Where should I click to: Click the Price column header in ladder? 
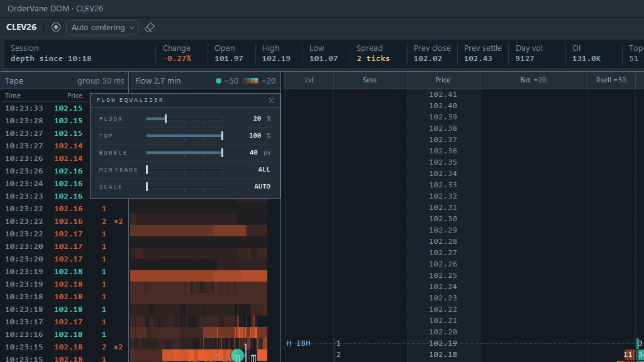[443, 80]
